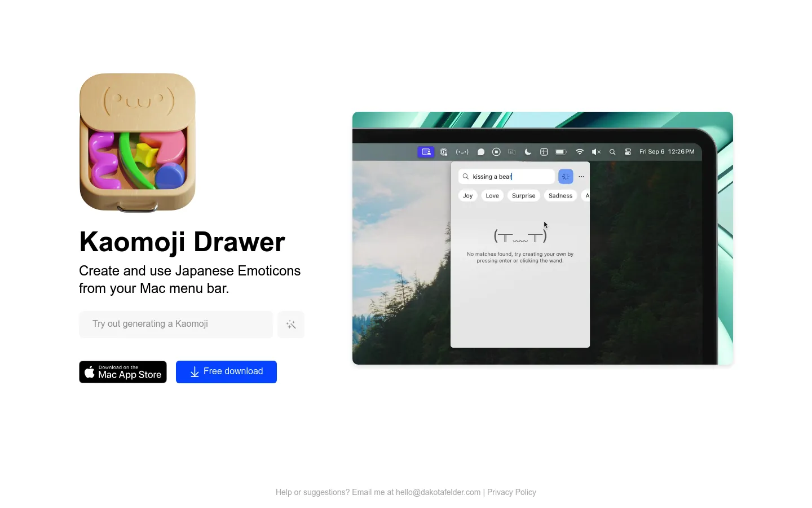Click the magic wand generate button

point(291,325)
